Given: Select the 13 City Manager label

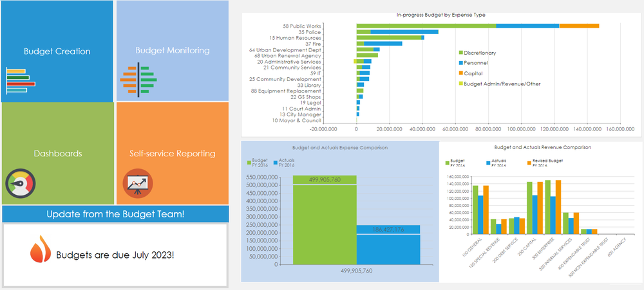Looking at the screenshot, I should [301, 114].
